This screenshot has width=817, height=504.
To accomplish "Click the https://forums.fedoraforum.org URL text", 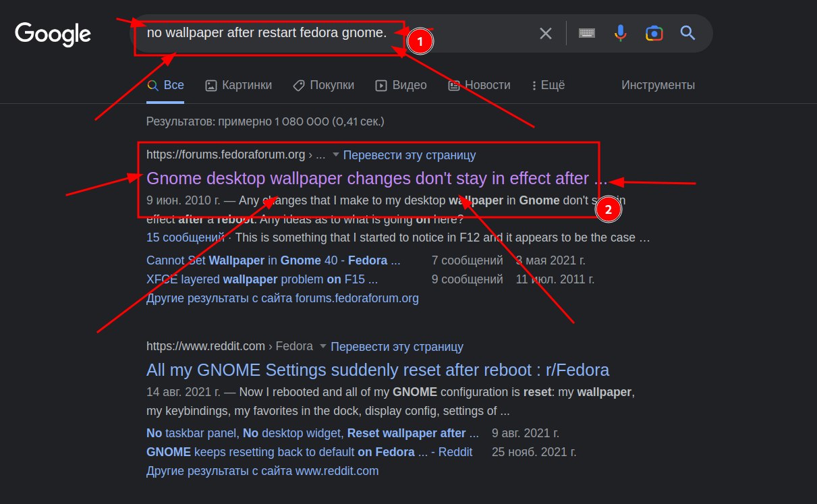I will [226, 155].
